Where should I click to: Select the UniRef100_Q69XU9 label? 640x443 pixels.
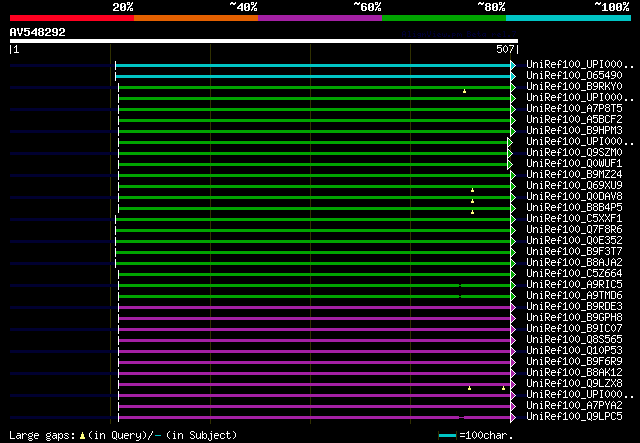click(x=574, y=186)
